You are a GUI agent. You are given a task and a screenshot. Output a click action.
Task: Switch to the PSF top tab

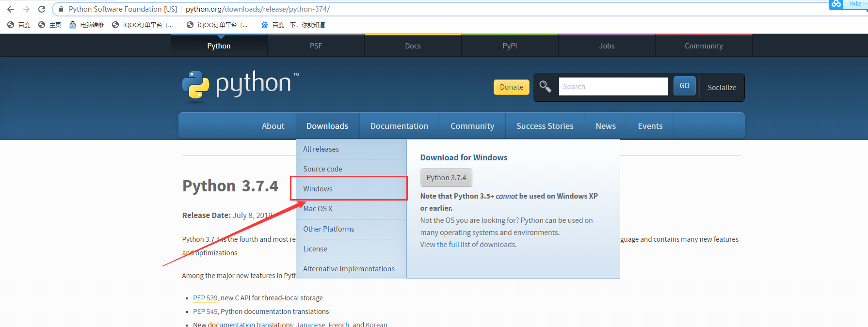pos(316,46)
